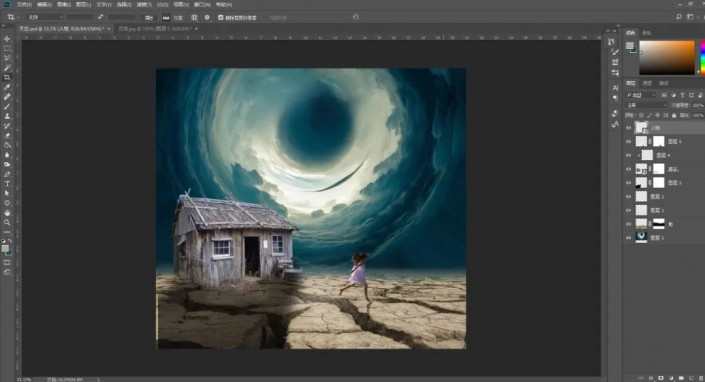The height and width of the screenshot is (382, 705).
Task: Switch to the 色板 tab
Action: 647,33
